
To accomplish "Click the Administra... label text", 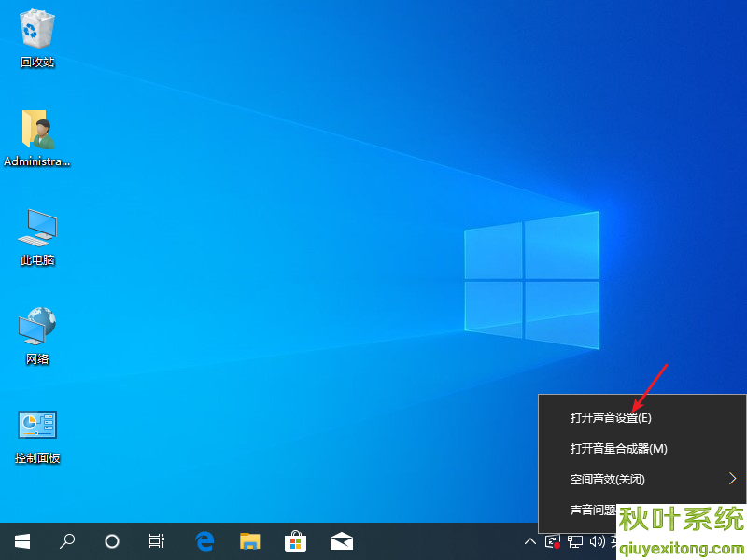I will 37,161.
